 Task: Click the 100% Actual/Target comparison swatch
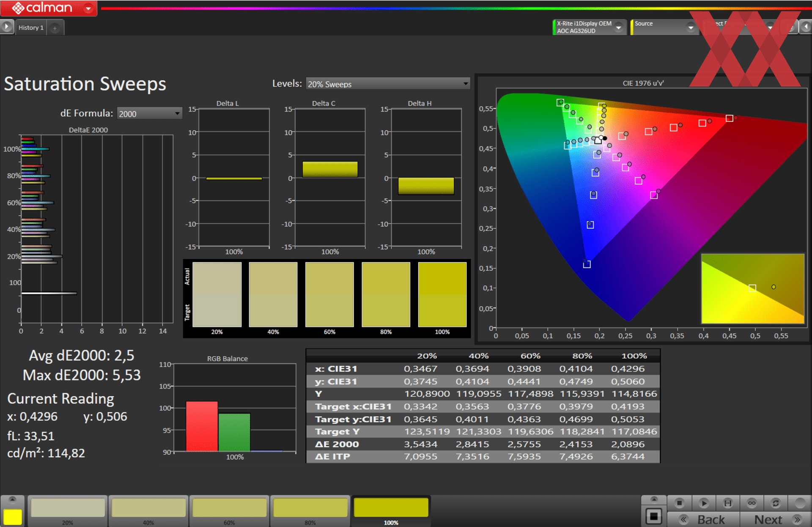point(442,294)
